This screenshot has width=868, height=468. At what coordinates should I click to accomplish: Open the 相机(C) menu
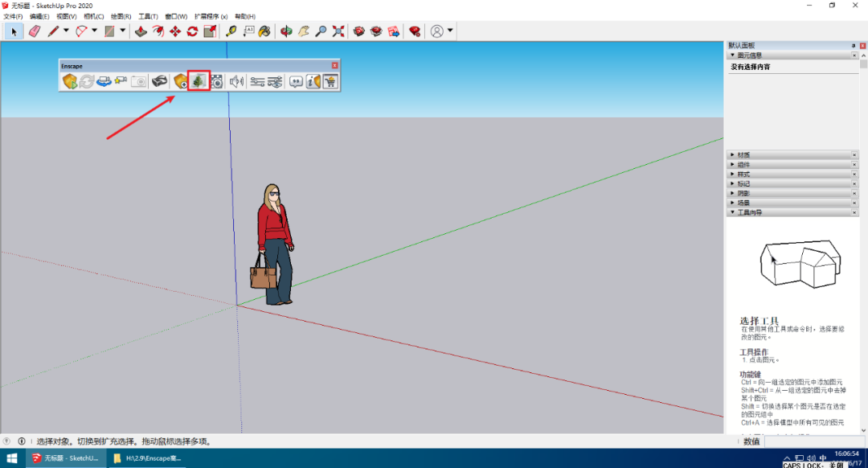93,16
